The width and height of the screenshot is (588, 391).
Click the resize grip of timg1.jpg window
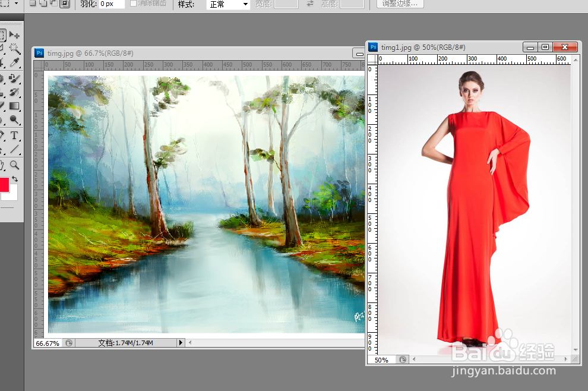click(576, 359)
